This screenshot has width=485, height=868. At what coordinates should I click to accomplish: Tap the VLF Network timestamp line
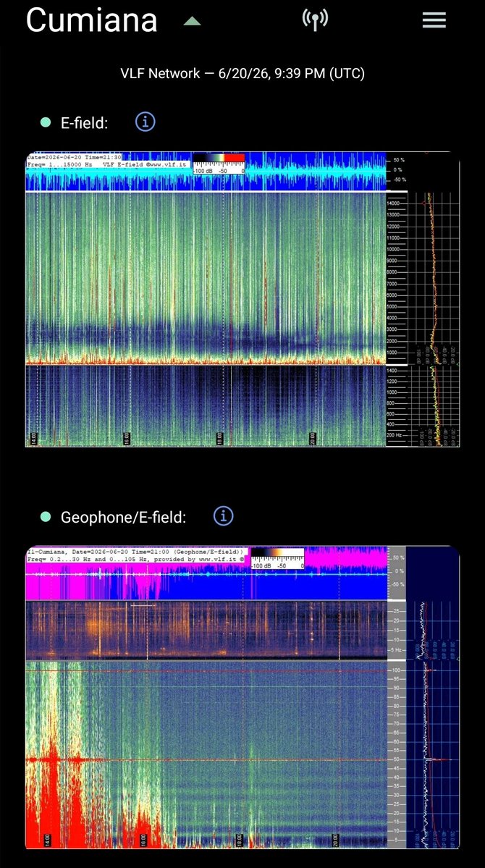click(x=242, y=73)
